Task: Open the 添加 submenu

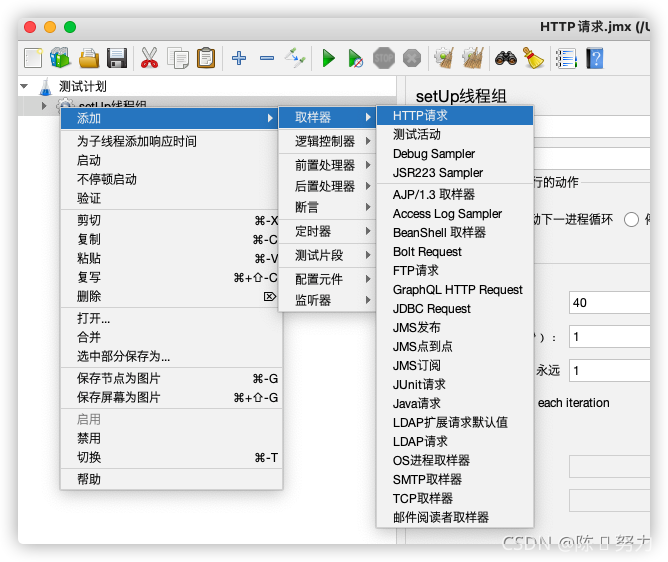Action: (170, 118)
